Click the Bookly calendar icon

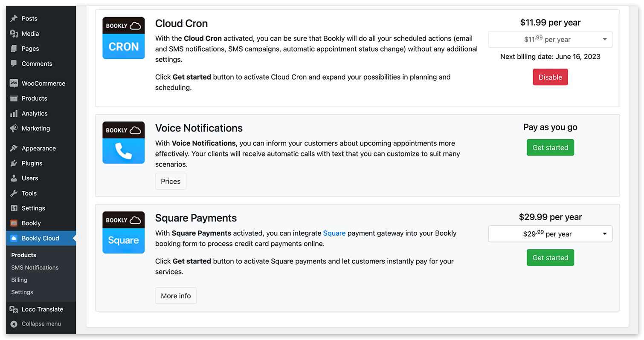tap(14, 223)
